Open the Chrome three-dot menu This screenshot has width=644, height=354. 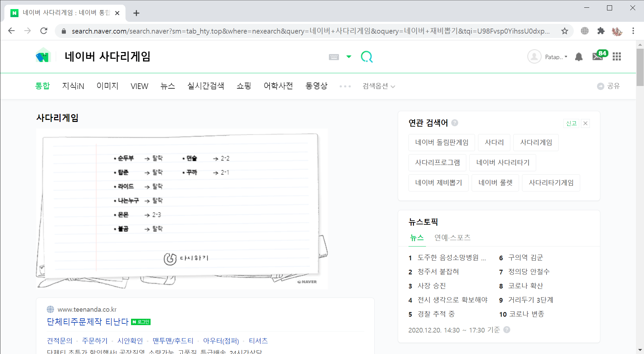[633, 31]
